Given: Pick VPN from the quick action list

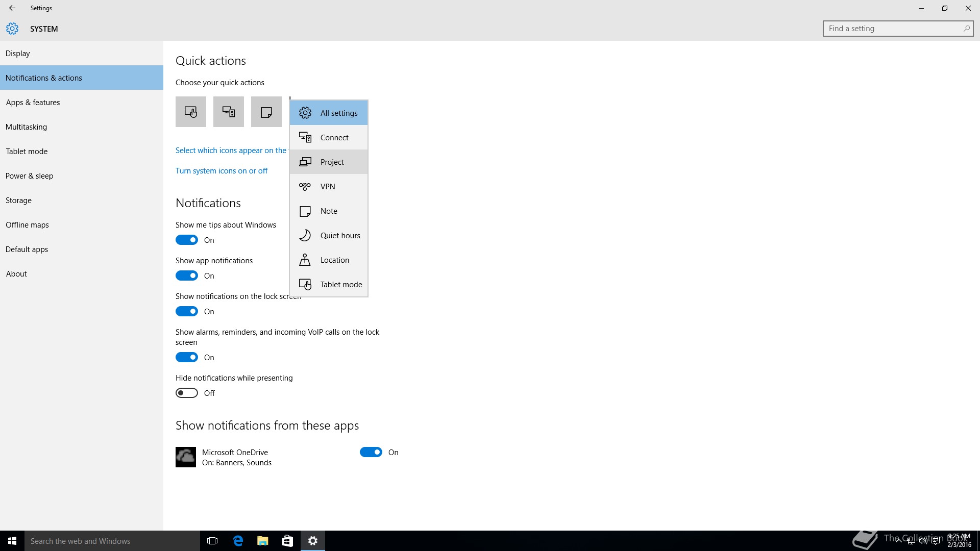Looking at the screenshot, I should point(329,187).
